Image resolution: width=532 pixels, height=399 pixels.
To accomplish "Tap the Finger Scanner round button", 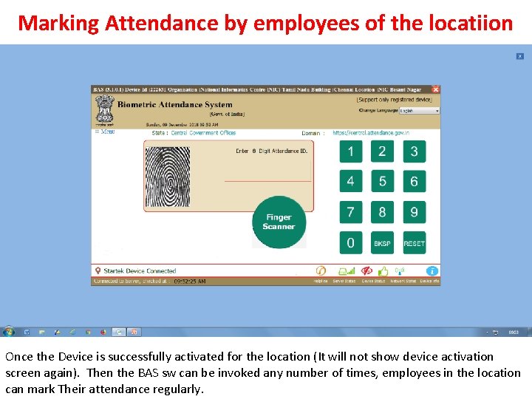I will (279, 222).
